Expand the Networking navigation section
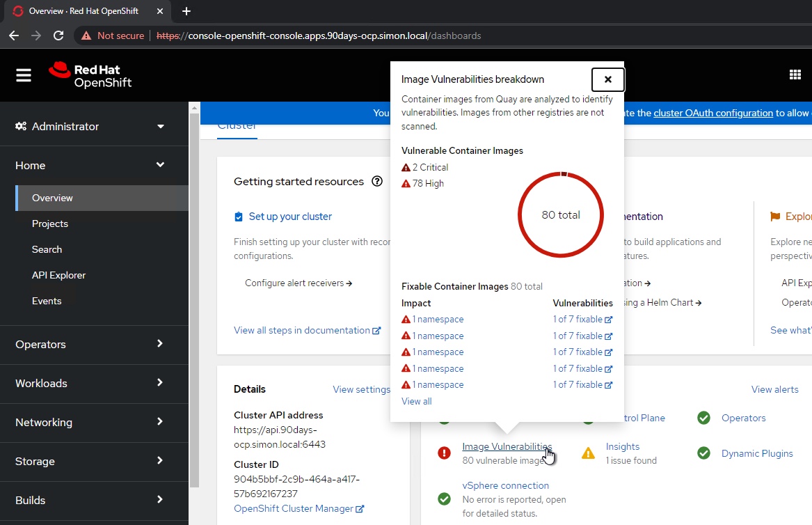 point(93,423)
